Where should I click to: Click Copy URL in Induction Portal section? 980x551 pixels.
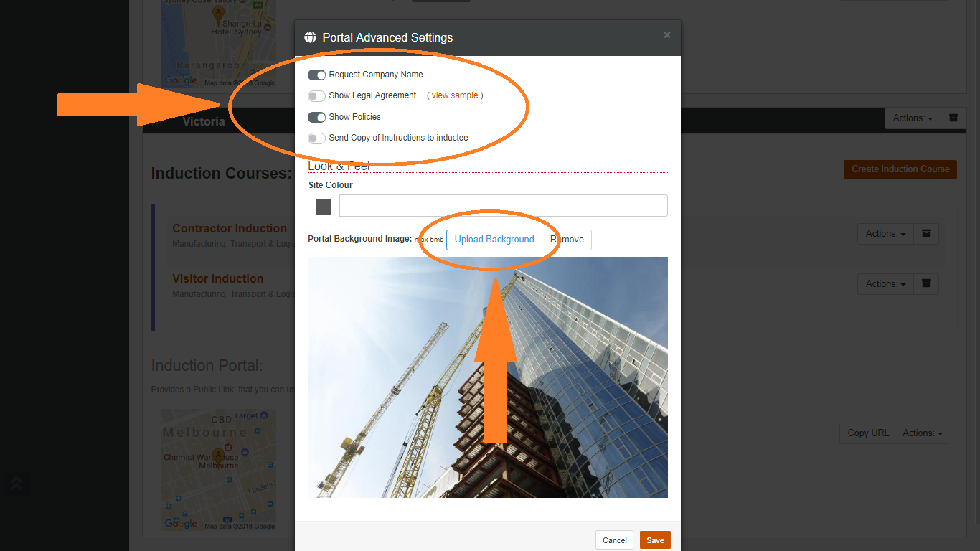(868, 433)
